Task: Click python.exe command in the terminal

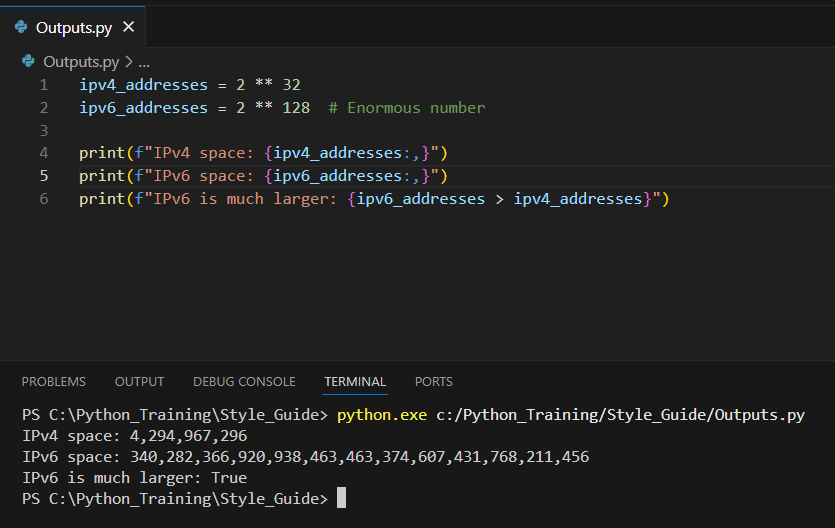Action: tap(382, 415)
